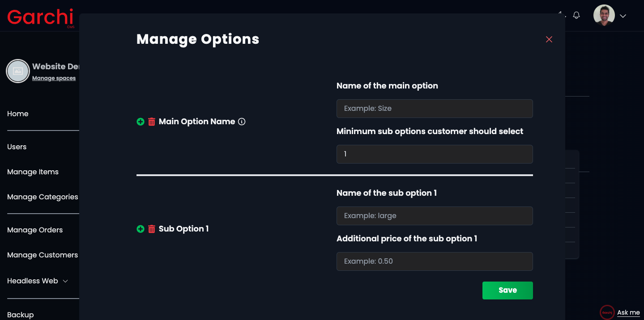The width and height of the screenshot is (644, 320).
Task: Click the minimum sub options field
Action: 435,154
